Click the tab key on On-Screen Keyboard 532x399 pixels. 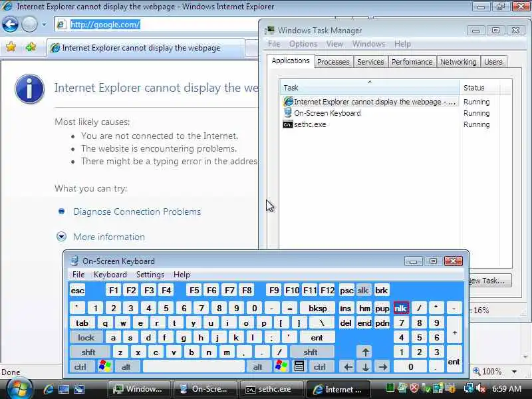(x=82, y=323)
